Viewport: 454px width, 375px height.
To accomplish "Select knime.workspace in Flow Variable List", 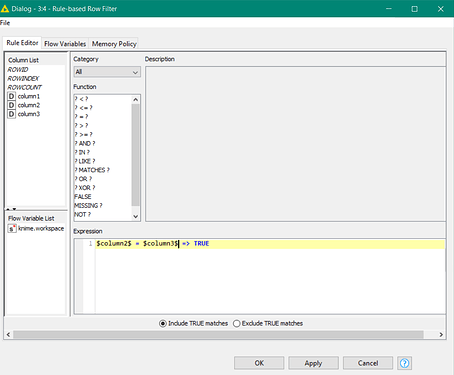I will pos(41,228).
